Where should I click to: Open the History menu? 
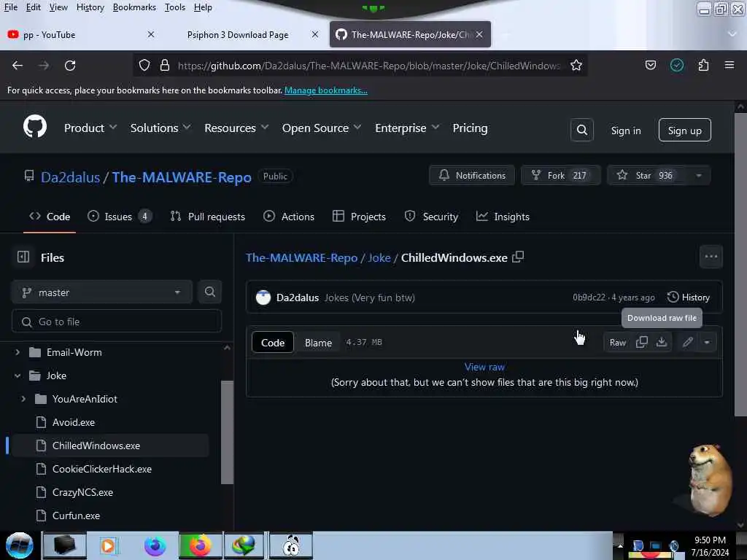pos(90,7)
